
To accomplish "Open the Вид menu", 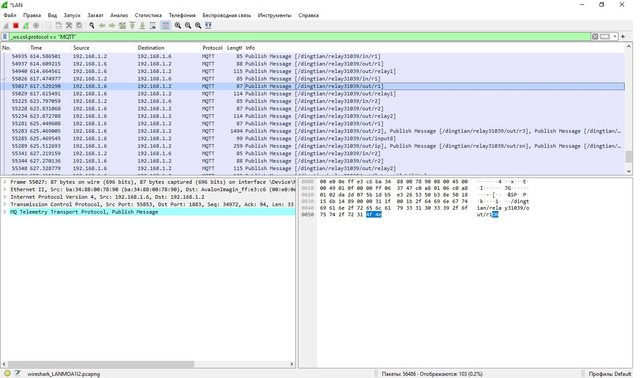I will tap(52, 15).
